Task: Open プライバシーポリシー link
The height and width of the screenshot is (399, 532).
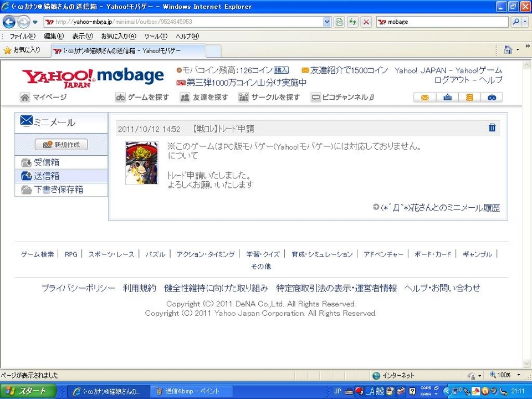Action: [78, 288]
